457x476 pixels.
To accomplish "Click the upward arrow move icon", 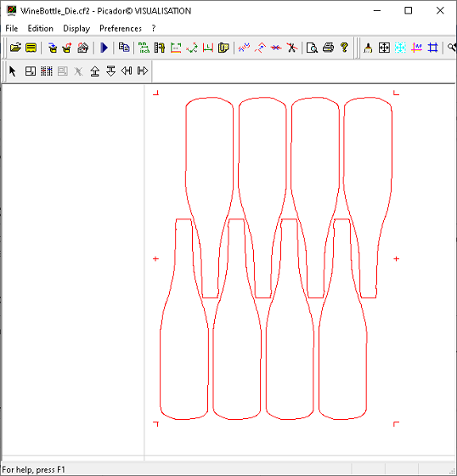I will tap(94, 71).
